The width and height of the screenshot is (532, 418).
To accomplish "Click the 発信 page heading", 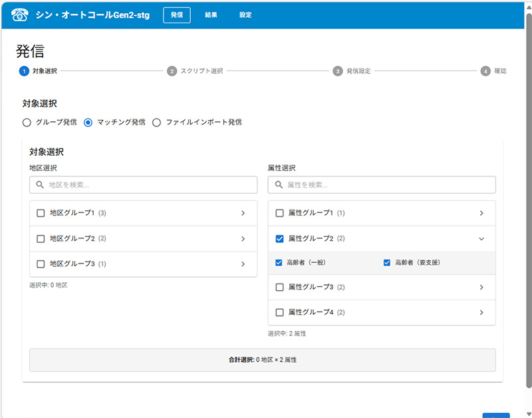I will click(30, 51).
